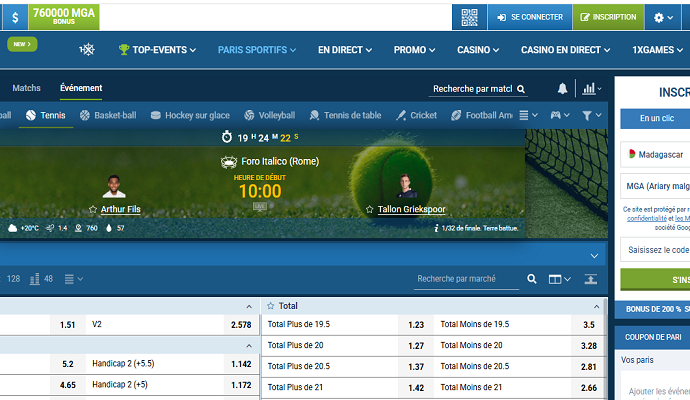
Task: Select the Tennis sport tab
Action: click(x=46, y=115)
